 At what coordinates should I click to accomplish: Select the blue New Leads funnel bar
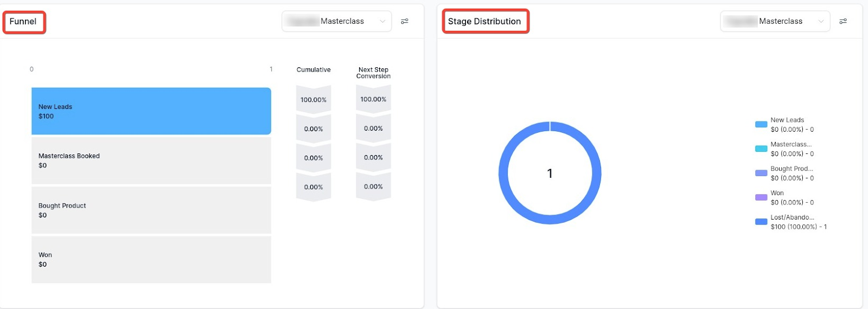tap(151, 111)
